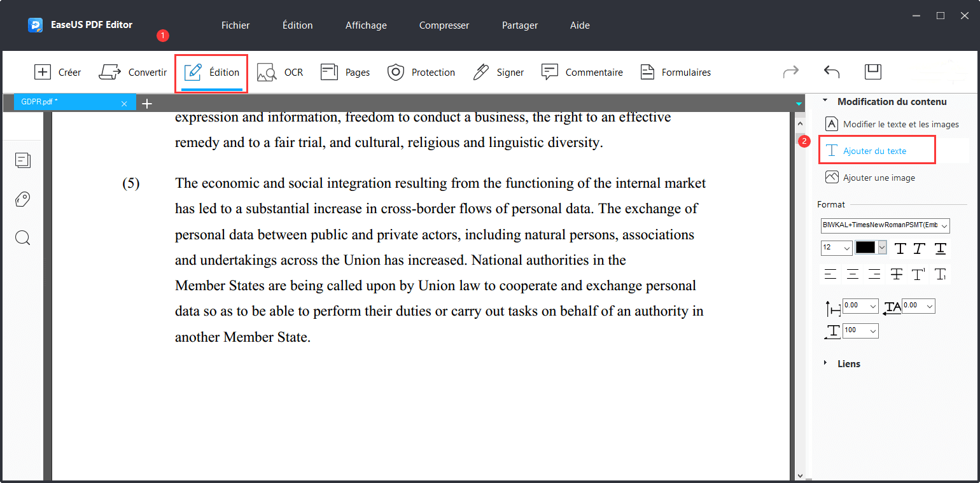
Task: Click the redo arrow icon
Action: click(791, 72)
